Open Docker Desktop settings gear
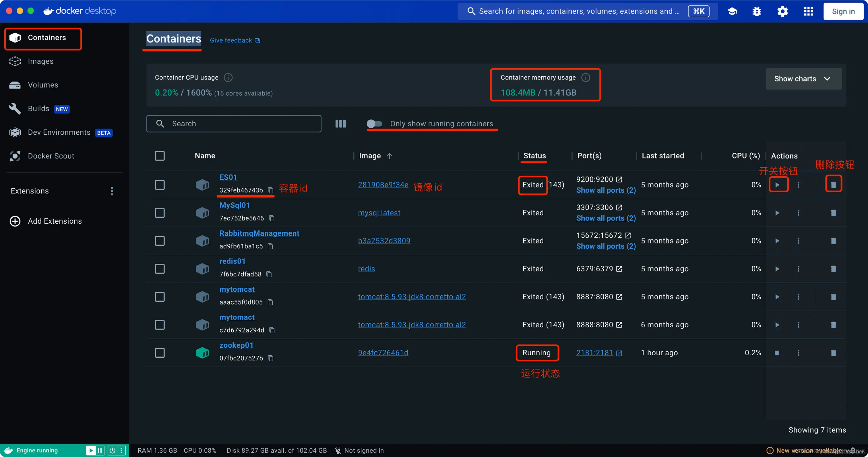This screenshot has width=868, height=457. 782,11
